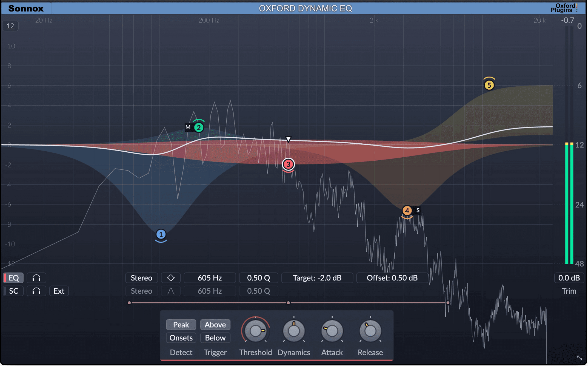Click the Dynamics label

tap(294, 353)
